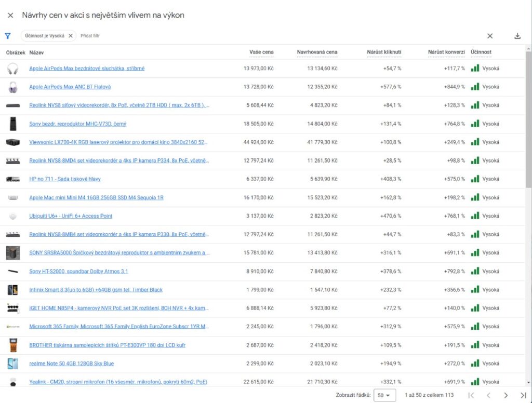Screen dimensions: 532x403
Task: Open Sony reproduktor MHC-V73D link
Action: click(78, 124)
